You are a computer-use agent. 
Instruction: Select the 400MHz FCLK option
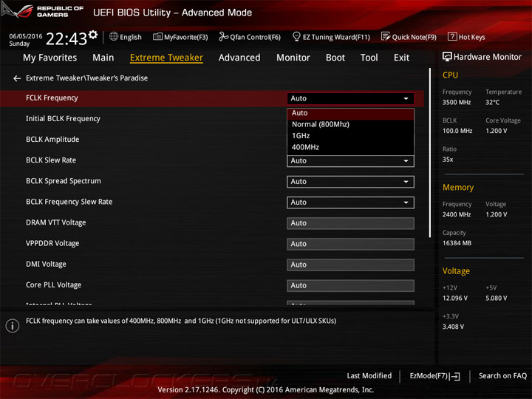350,147
